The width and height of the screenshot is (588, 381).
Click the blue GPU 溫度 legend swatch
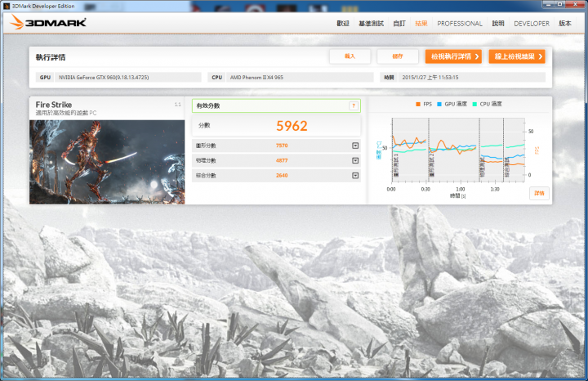(439, 105)
